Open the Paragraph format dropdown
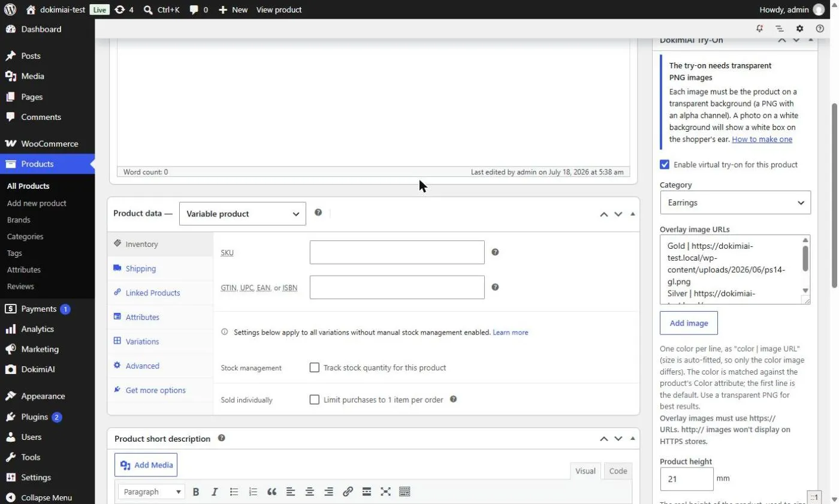Screen dimensions: 839x504 (x=152, y=491)
